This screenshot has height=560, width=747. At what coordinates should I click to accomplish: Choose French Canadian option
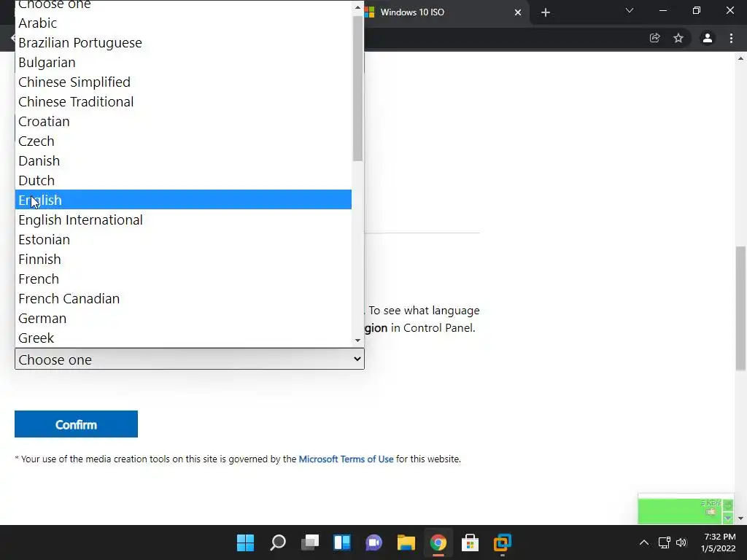pos(183,298)
